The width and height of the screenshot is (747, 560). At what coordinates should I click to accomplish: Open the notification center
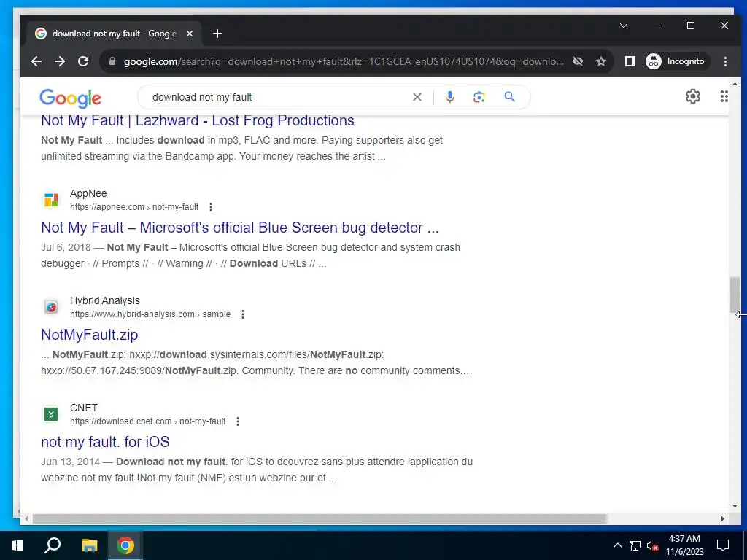pyautogui.click(x=723, y=545)
